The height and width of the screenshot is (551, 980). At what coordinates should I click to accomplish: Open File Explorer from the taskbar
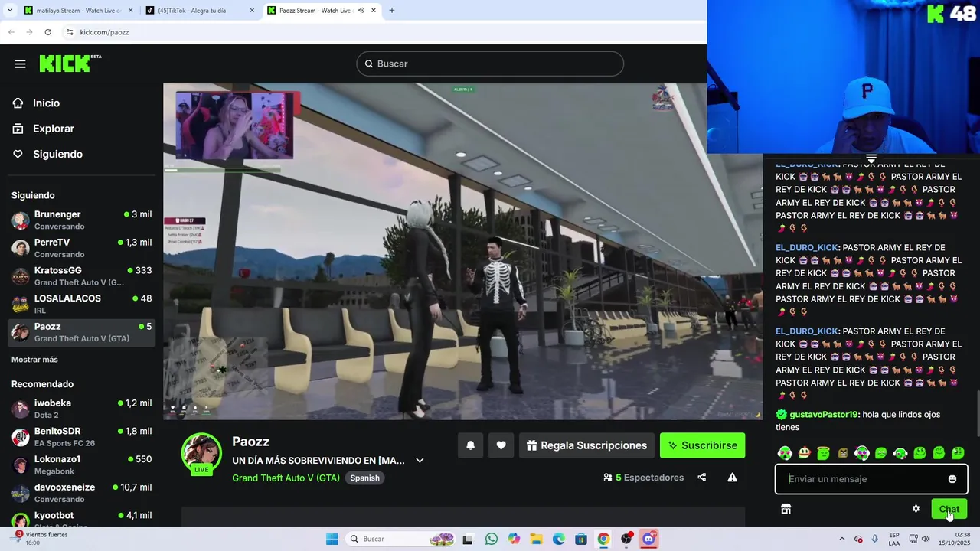[536, 539]
